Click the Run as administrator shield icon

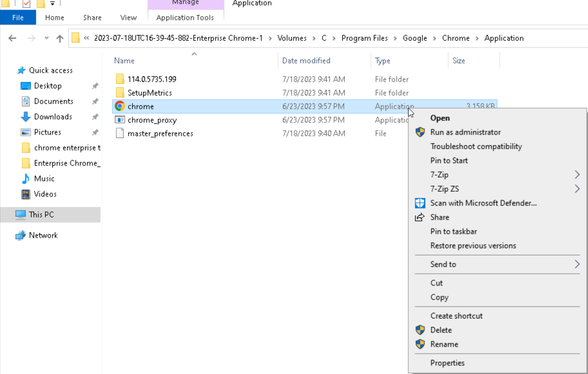click(x=420, y=132)
